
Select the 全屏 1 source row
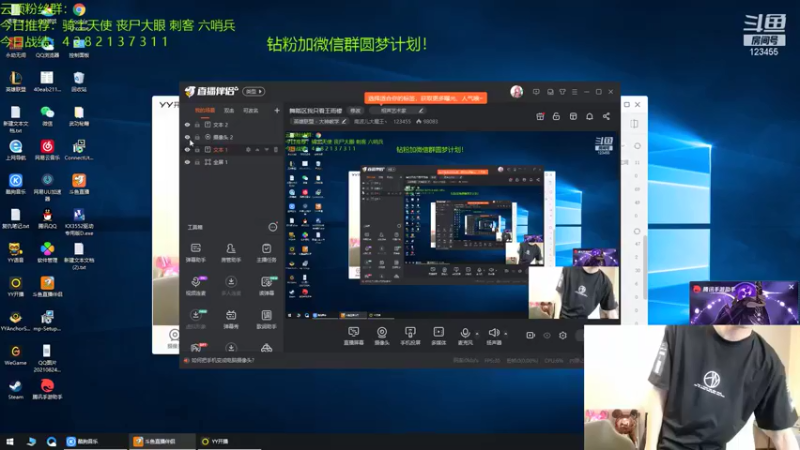232,162
